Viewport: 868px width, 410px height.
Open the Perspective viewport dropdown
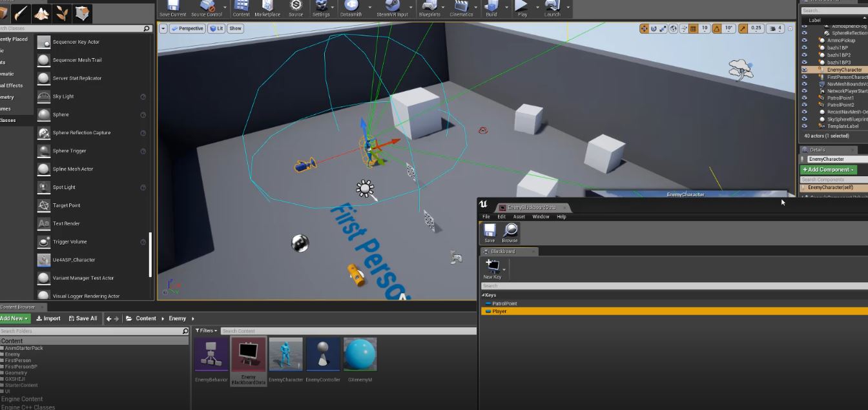click(x=187, y=28)
